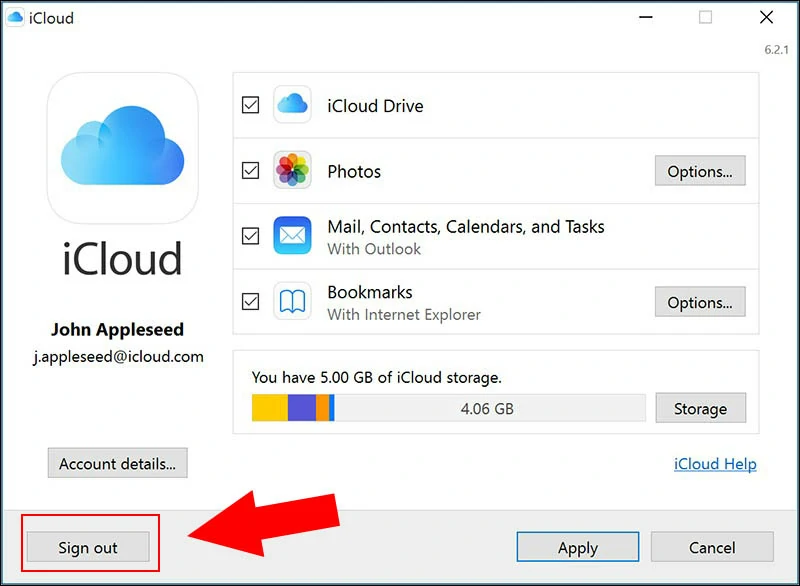Disable Mail, Contacts, Calendars, and Tasks checkbox
This screenshot has height=586, width=800.
[x=251, y=236]
